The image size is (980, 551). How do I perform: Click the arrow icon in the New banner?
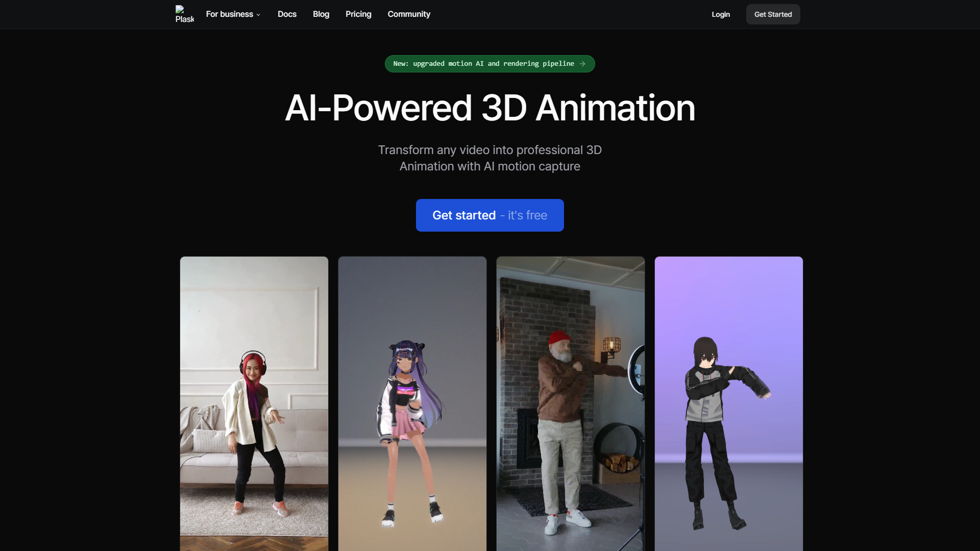pos(582,64)
